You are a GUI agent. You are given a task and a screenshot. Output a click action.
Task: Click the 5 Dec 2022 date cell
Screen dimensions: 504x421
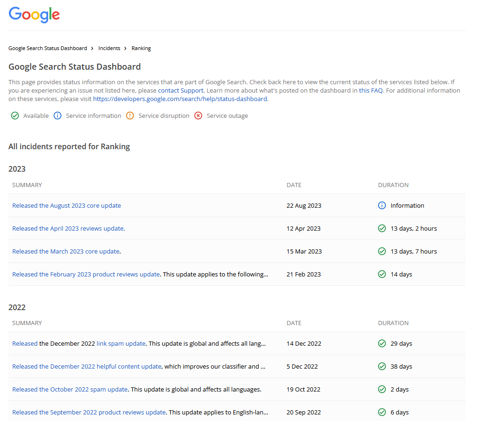(302, 366)
